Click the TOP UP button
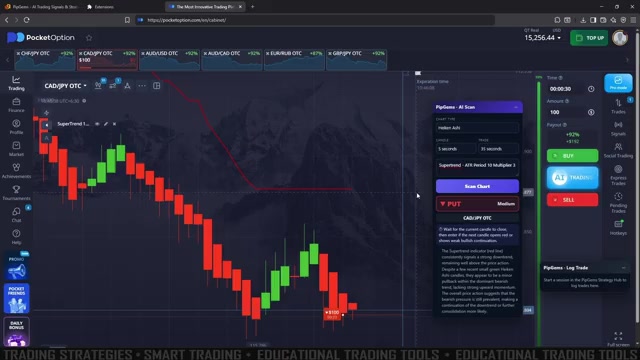Screen dimensions: 640x360 [x=589, y=38]
